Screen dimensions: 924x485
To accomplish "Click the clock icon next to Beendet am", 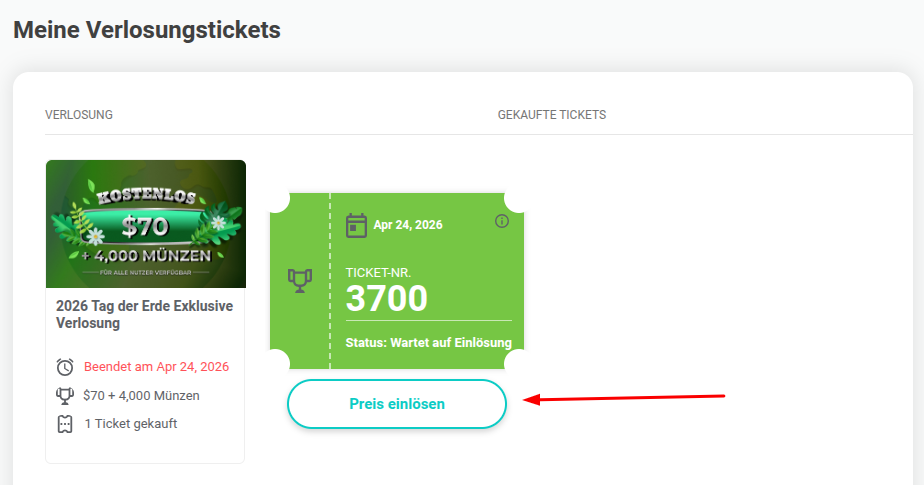I will (x=65, y=367).
